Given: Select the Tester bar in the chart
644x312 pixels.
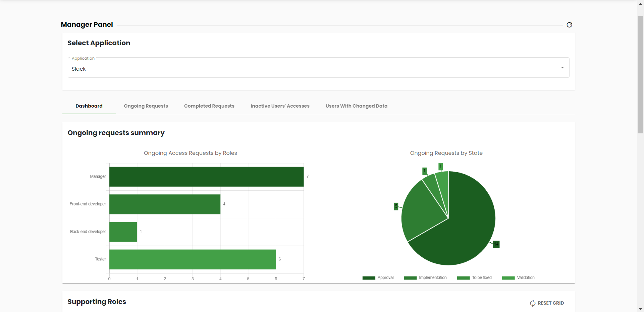Looking at the screenshot, I should (x=193, y=259).
